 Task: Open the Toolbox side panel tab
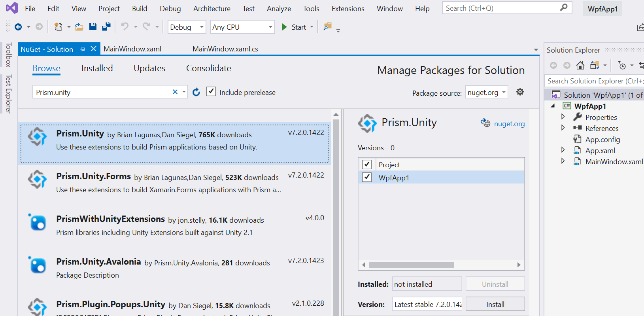8,55
